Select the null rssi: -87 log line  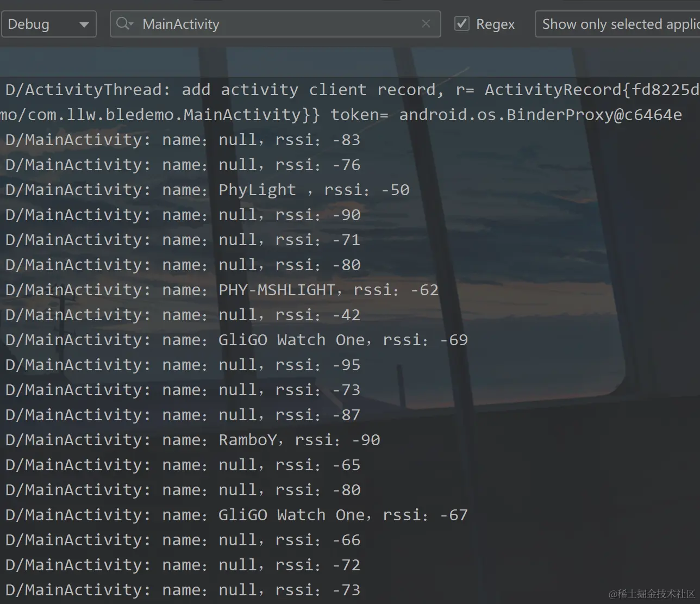183,415
